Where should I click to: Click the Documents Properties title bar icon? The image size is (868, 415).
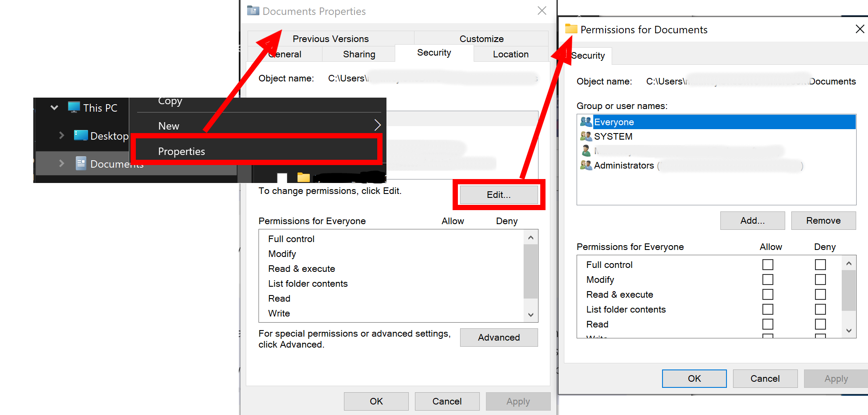coord(252,11)
